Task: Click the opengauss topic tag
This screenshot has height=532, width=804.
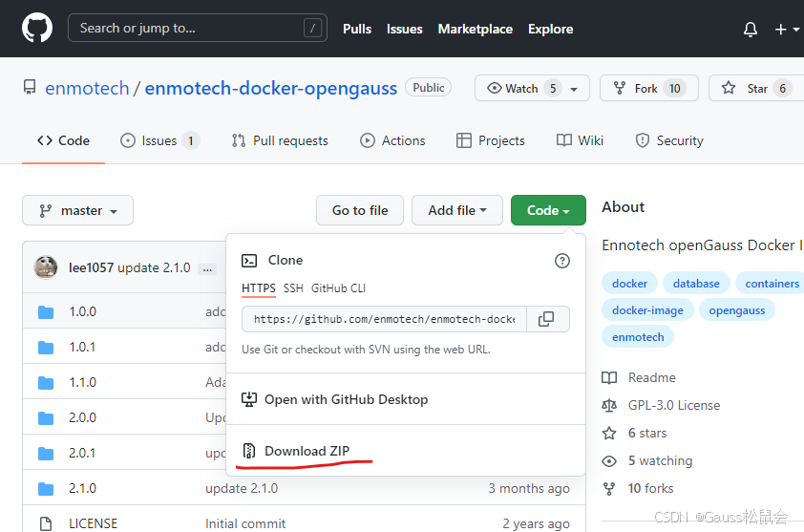Action: (x=737, y=309)
